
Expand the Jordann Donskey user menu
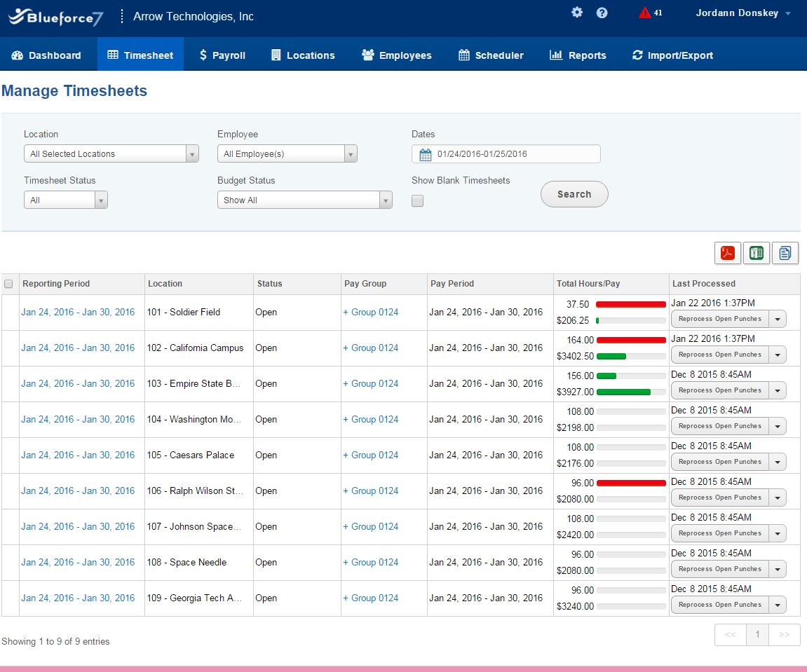tap(742, 13)
